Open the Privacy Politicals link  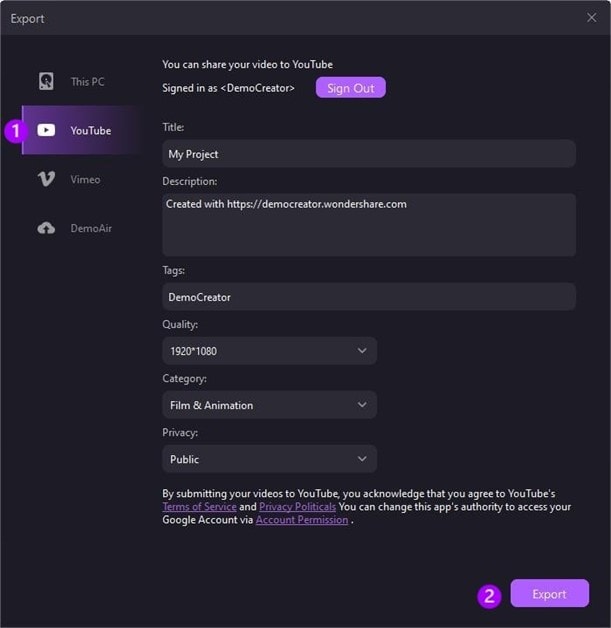(298, 507)
